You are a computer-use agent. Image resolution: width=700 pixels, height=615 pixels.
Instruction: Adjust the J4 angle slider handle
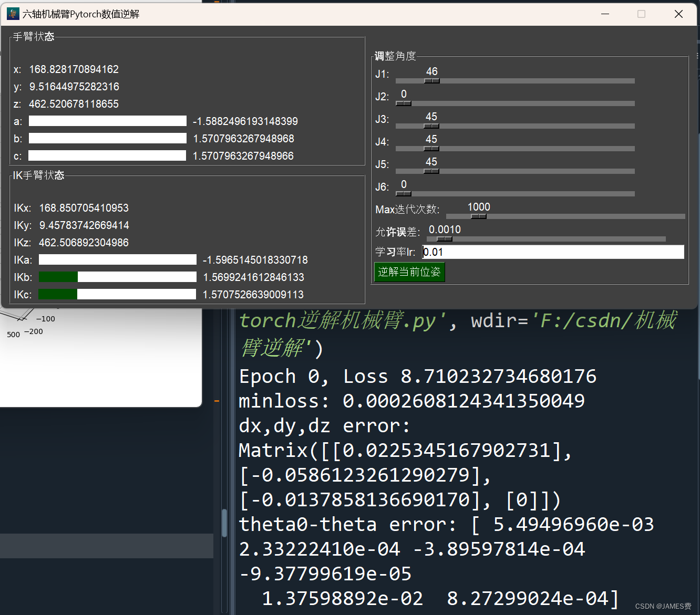point(431,149)
